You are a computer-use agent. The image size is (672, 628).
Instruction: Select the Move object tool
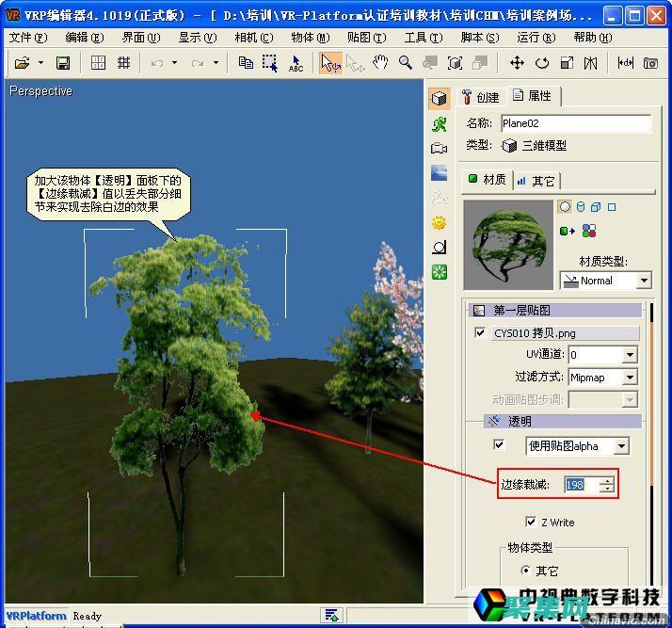click(x=517, y=63)
